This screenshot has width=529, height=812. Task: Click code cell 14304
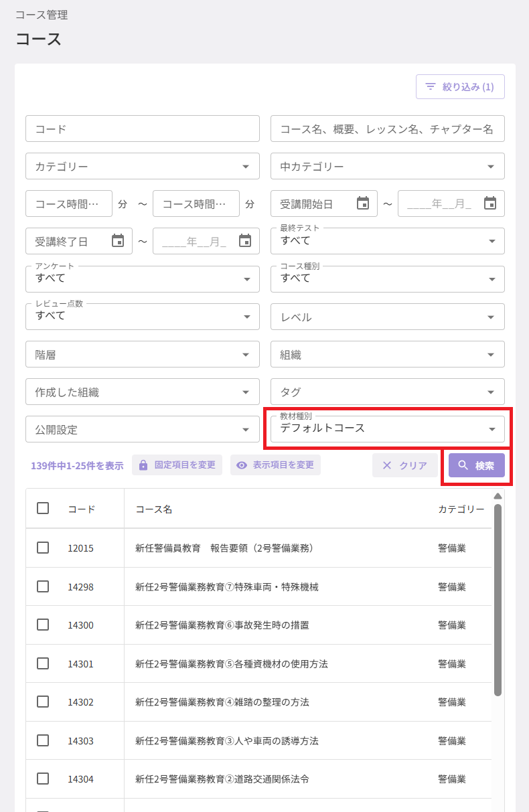click(80, 779)
